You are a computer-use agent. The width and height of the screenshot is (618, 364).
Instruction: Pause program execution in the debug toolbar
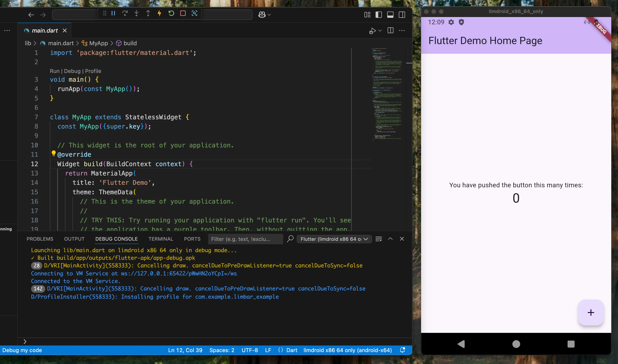113,13
